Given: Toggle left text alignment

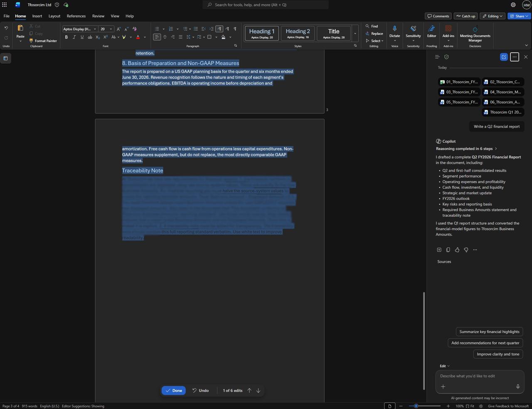Looking at the screenshot, I should (x=157, y=37).
